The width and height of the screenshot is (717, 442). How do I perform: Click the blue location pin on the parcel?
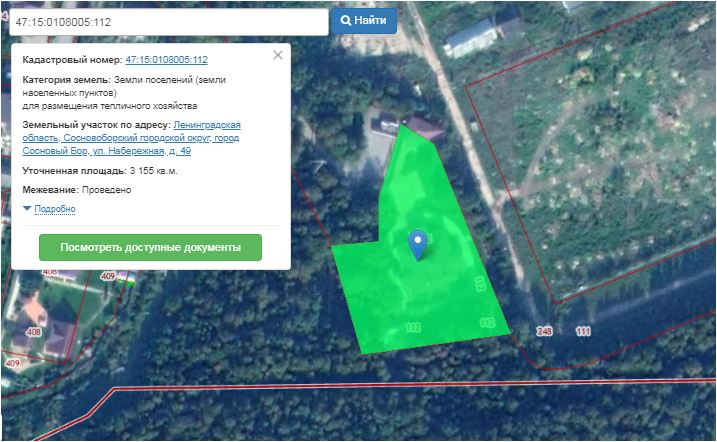419,243
